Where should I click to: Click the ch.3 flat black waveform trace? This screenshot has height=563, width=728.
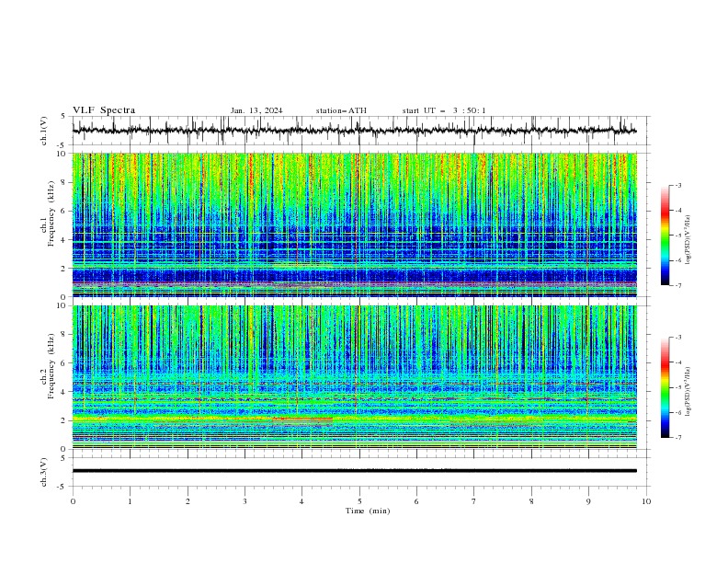354,471
